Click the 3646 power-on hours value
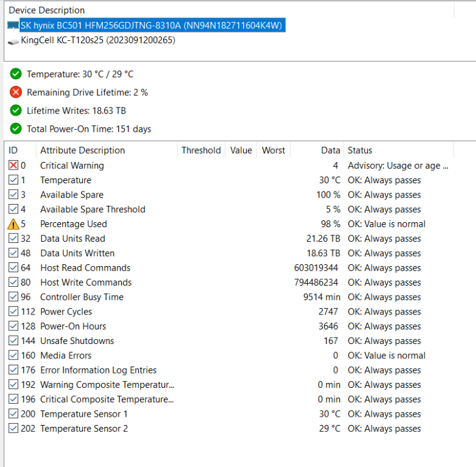The width and height of the screenshot is (476, 467). pyautogui.click(x=328, y=326)
